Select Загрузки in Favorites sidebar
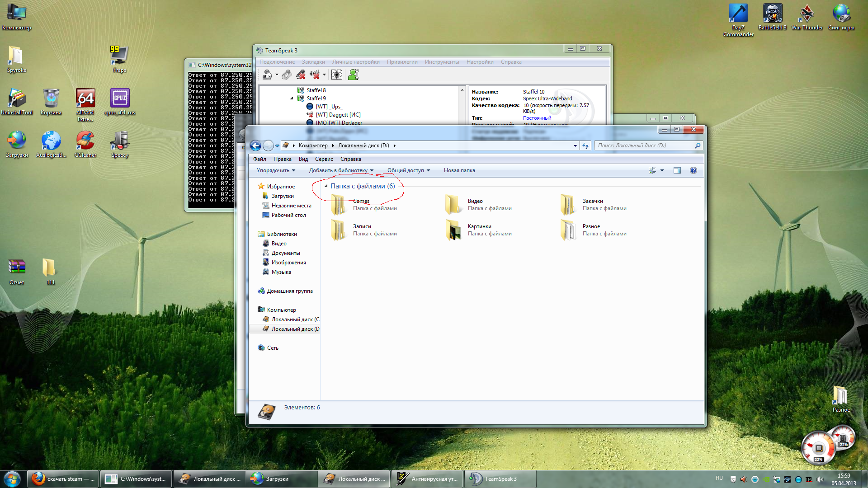868x488 pixels. [283, 196]
